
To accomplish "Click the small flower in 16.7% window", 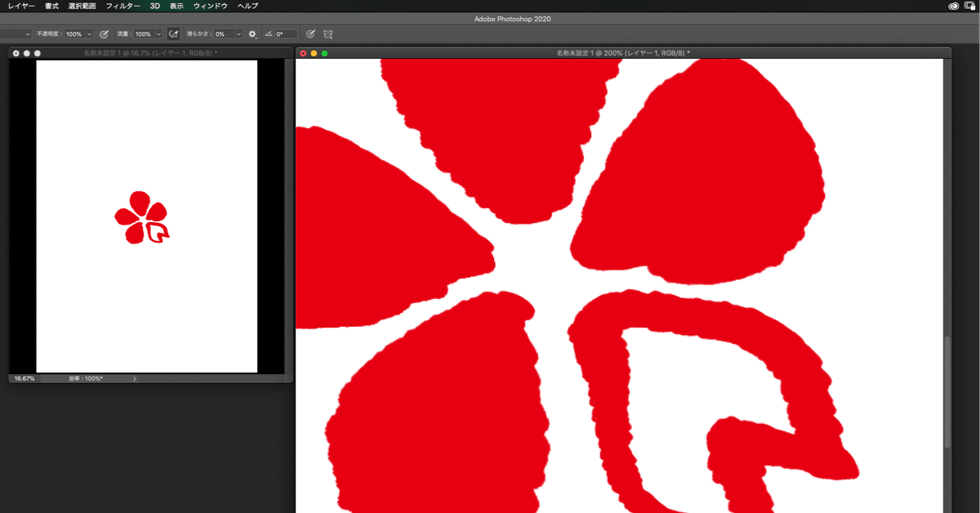I will point(142,218).
